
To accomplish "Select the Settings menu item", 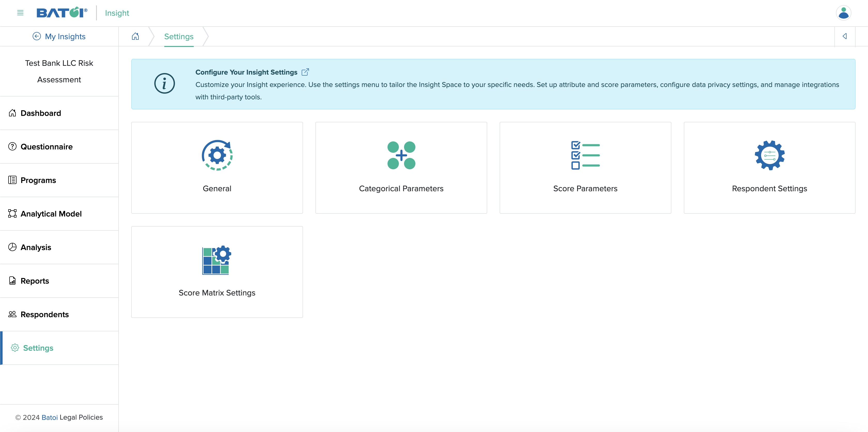I will click(x=38, y=347).
